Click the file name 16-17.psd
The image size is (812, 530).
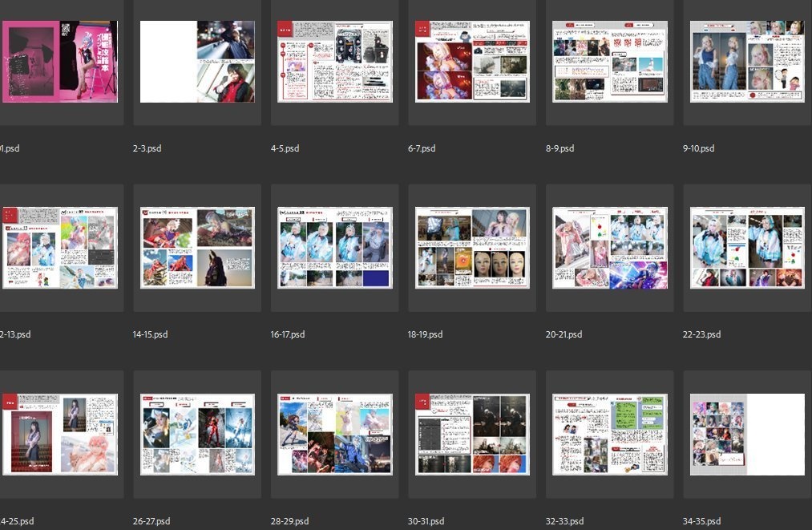coord(288,334)
